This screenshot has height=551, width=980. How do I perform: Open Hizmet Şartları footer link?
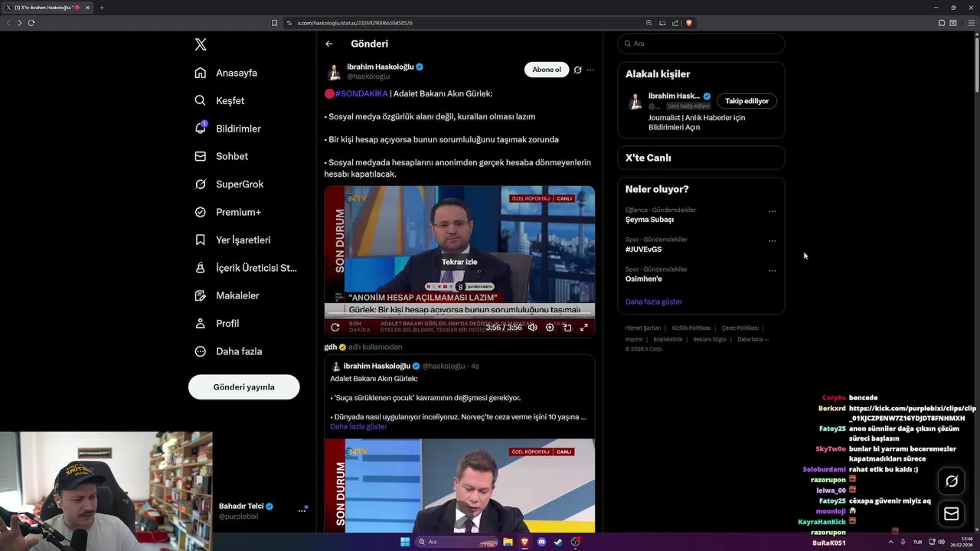pyautogui.click(x=642, y=328)
